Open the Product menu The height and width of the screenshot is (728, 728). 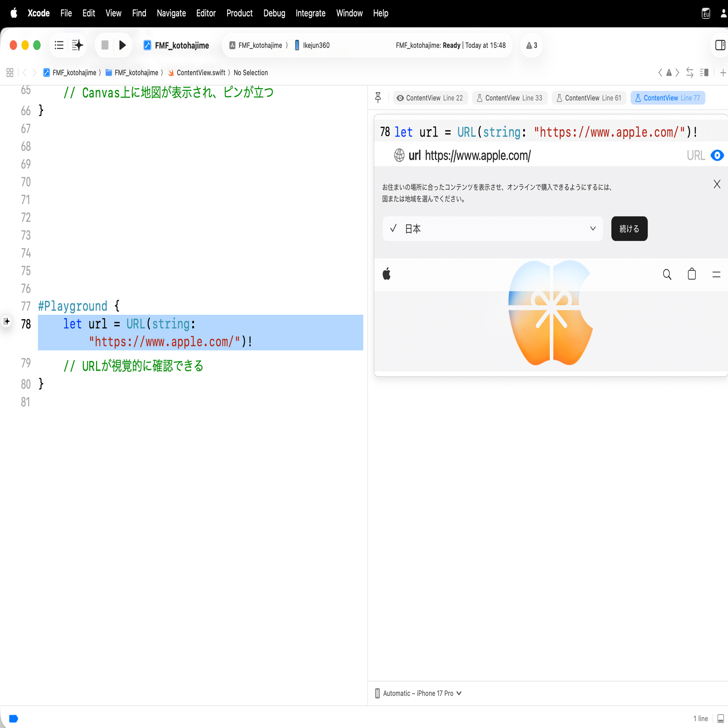239,13
